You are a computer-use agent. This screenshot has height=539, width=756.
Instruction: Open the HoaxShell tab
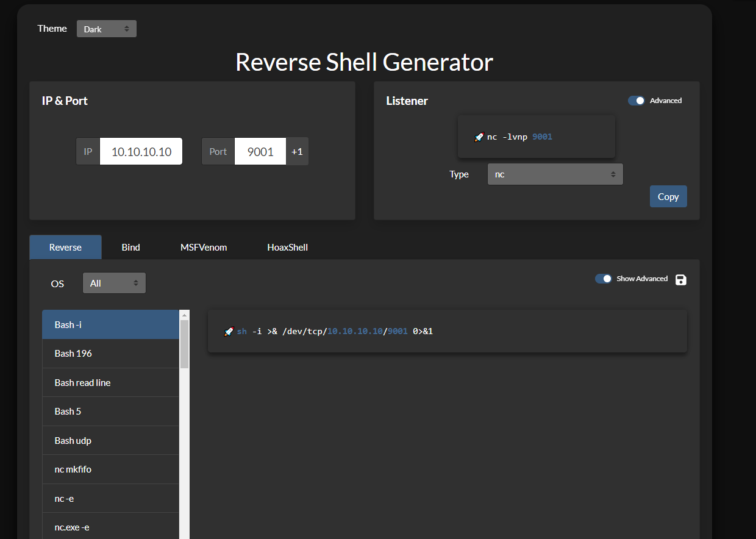pos(287,248)
